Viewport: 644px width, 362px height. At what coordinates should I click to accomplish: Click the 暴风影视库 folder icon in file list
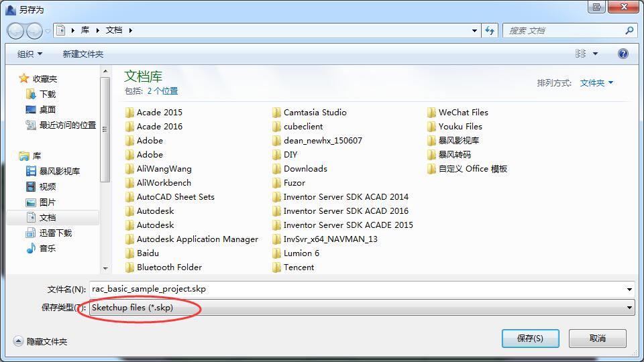(431, 140)
